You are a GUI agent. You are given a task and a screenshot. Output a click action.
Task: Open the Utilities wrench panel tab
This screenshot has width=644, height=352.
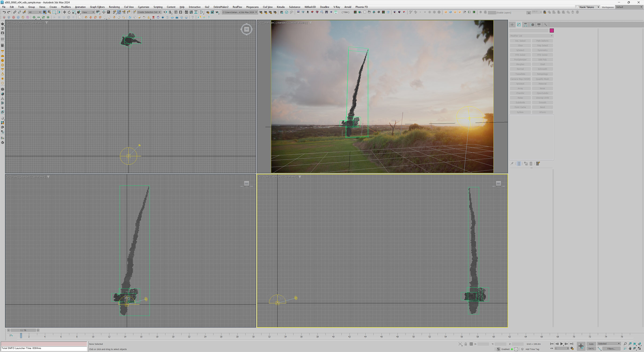pyautogui.click(x=546, y=25)
